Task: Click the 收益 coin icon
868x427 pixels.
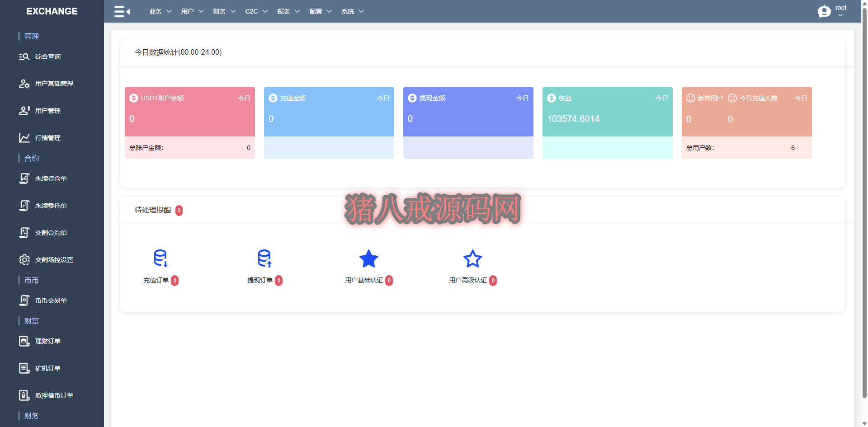Action: pyautogui.click(x=552, y=98)
